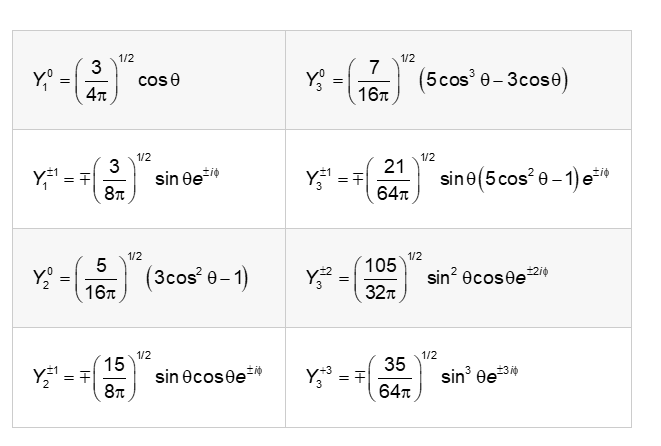Click the 7 over 16π fraction
Viewport: 661px width, 446px height.
coord(373,78)
